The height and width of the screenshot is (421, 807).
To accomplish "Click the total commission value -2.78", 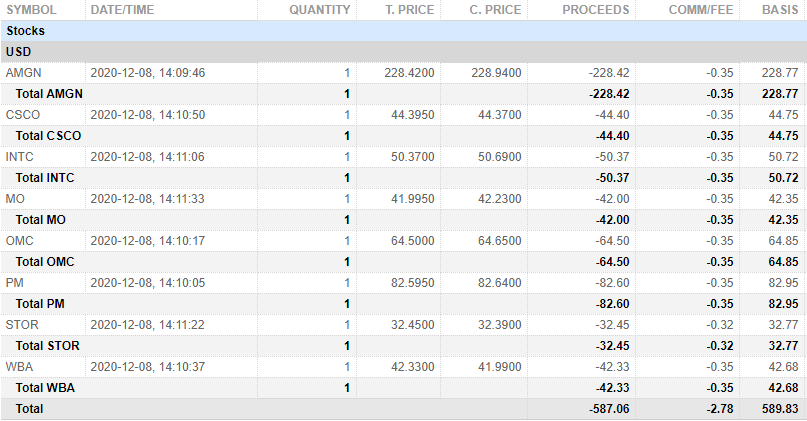I will [x=720, y=409].
